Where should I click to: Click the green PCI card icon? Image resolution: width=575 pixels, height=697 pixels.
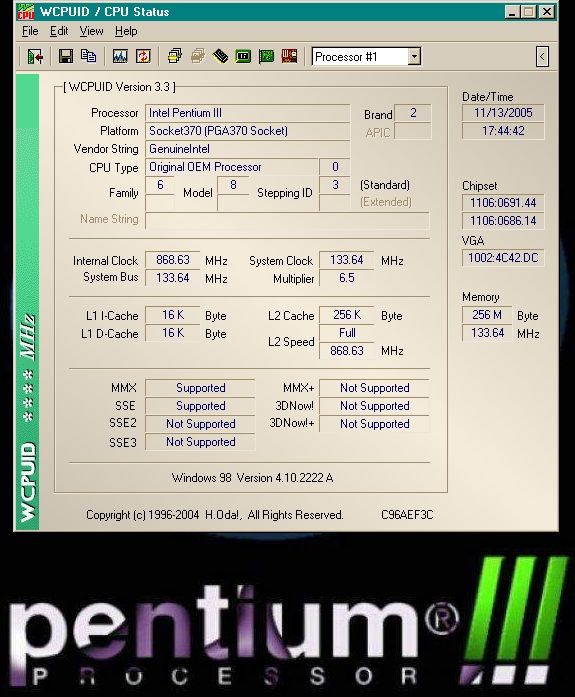coord(266,56)
